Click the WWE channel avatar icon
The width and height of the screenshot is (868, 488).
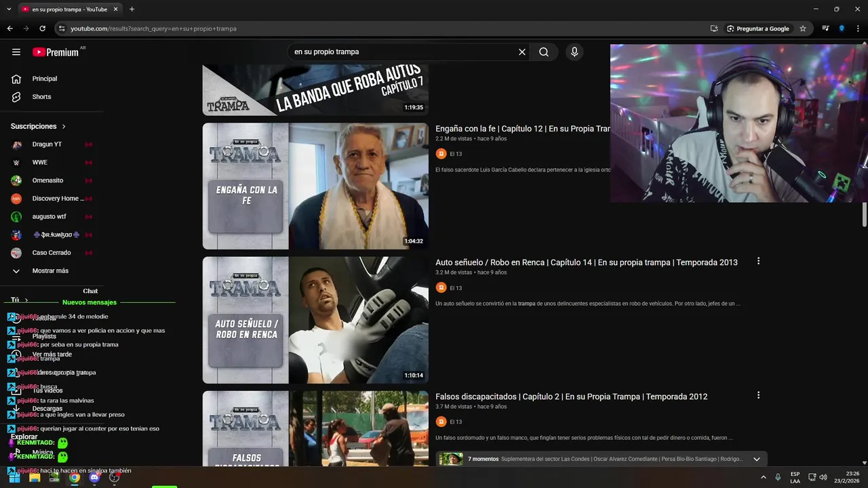click(16, 163)
